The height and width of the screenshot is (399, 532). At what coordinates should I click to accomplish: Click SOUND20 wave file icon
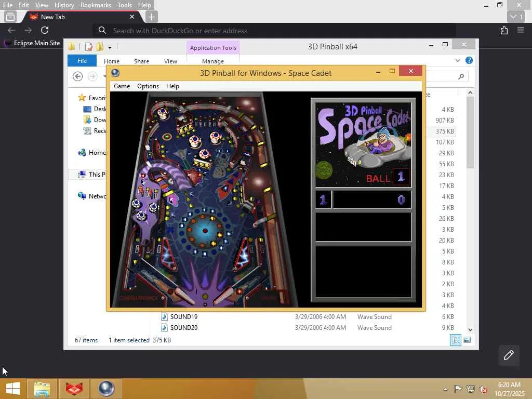tap(164, 327)
